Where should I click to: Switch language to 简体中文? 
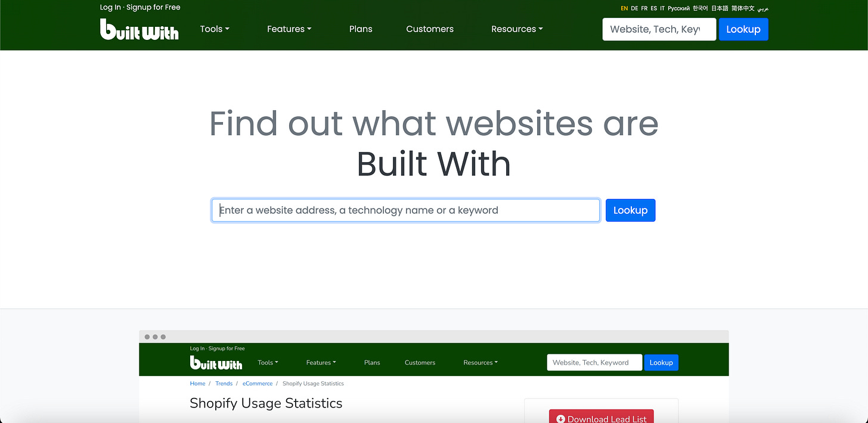coord(743,8)
